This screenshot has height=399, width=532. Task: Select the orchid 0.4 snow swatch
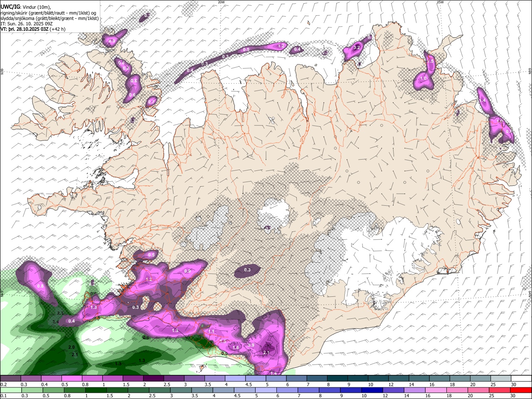[x=51, y=378]
